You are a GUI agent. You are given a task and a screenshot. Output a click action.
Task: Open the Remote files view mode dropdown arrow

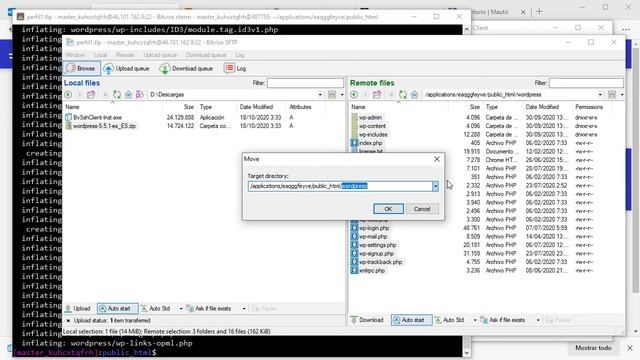click(x=622, y=95)
